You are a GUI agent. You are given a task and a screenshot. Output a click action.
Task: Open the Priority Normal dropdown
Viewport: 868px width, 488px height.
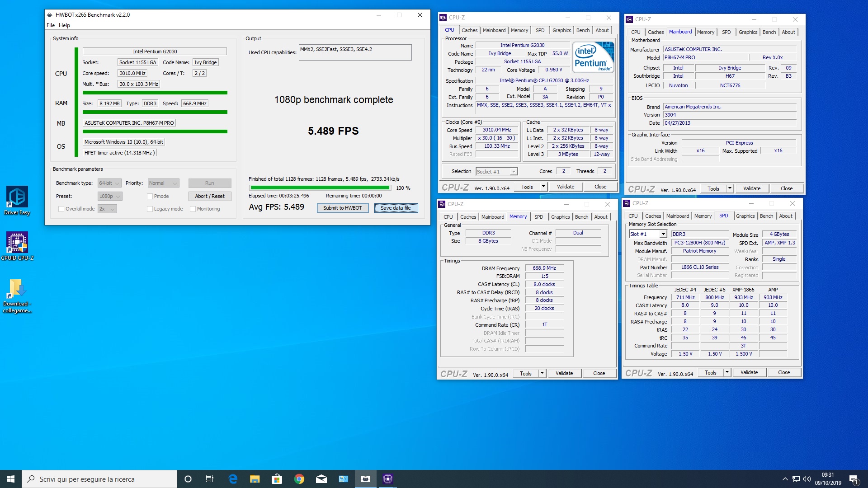pyautogui.click(x=163, y=183)
